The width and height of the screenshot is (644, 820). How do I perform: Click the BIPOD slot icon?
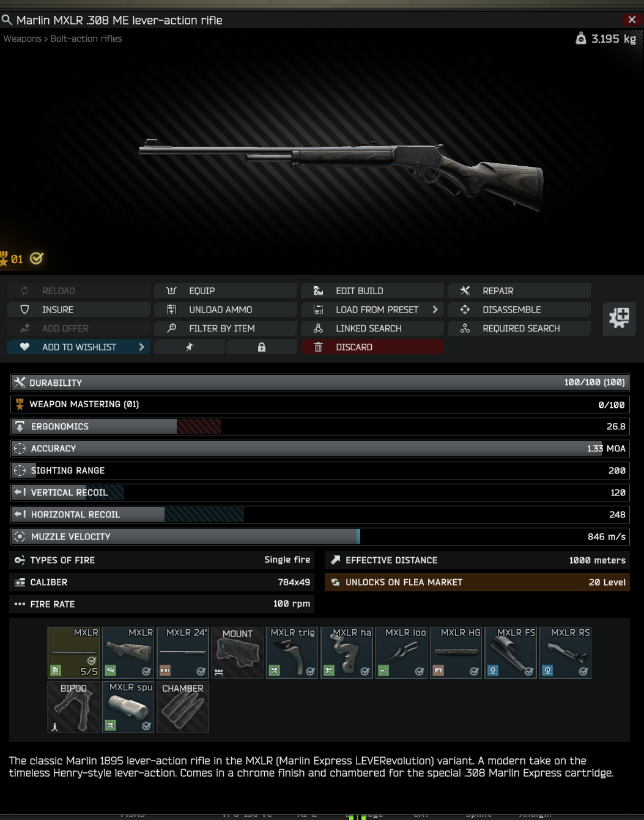coord(73,707)
